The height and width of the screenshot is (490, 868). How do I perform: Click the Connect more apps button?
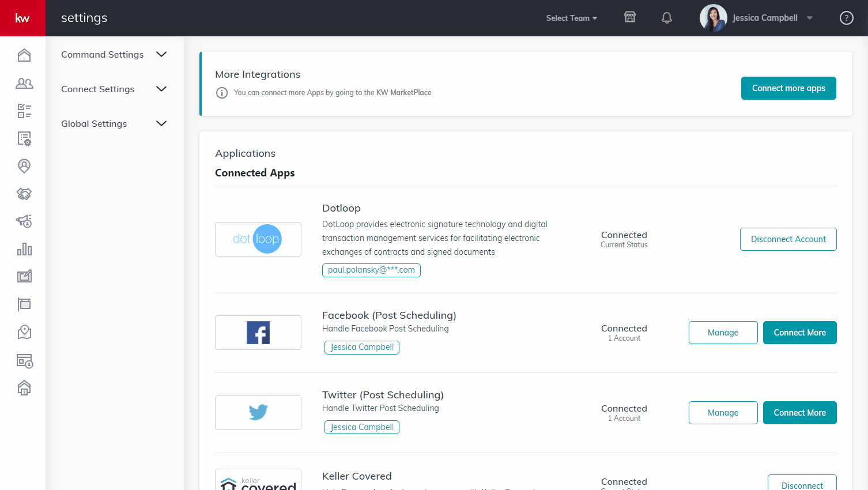(788, 88)
